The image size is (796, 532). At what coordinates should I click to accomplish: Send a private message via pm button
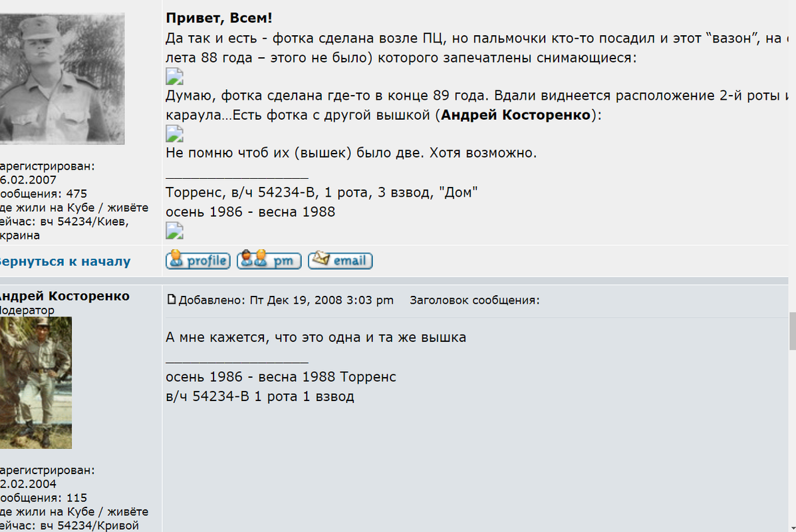[x=269, y=261]
